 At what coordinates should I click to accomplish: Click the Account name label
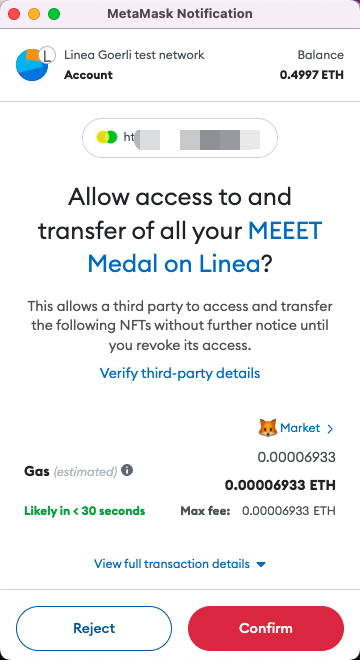tap(88, 75)
